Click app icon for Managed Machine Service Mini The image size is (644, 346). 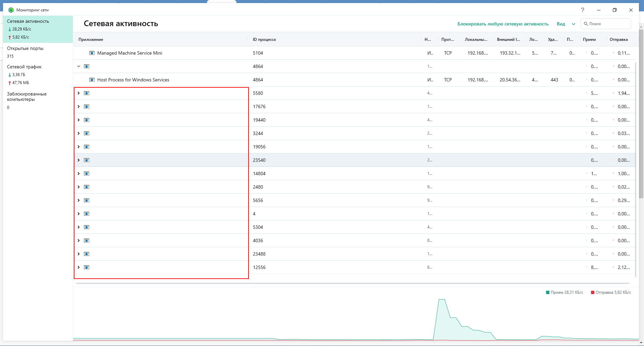92,53
